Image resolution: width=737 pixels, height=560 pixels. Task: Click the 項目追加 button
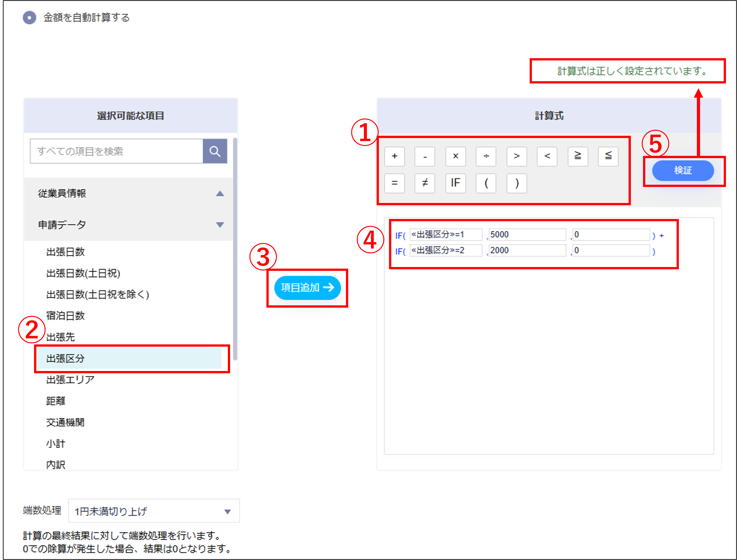pyautogui.click(x=307, y=288)
